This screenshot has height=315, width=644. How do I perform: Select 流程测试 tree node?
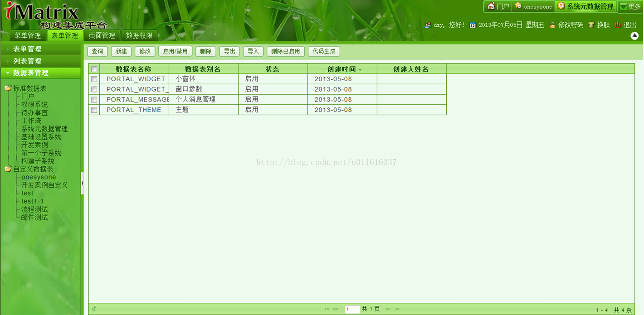34,209
